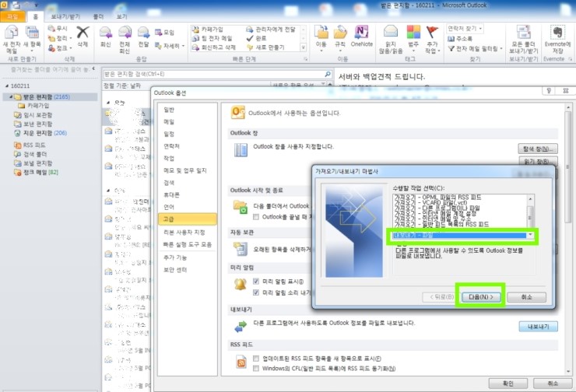Switch to 보내기/받기 ribbon tab
Image resolution: width=576 pixels, height=392 pixels.
coord(65,16)
